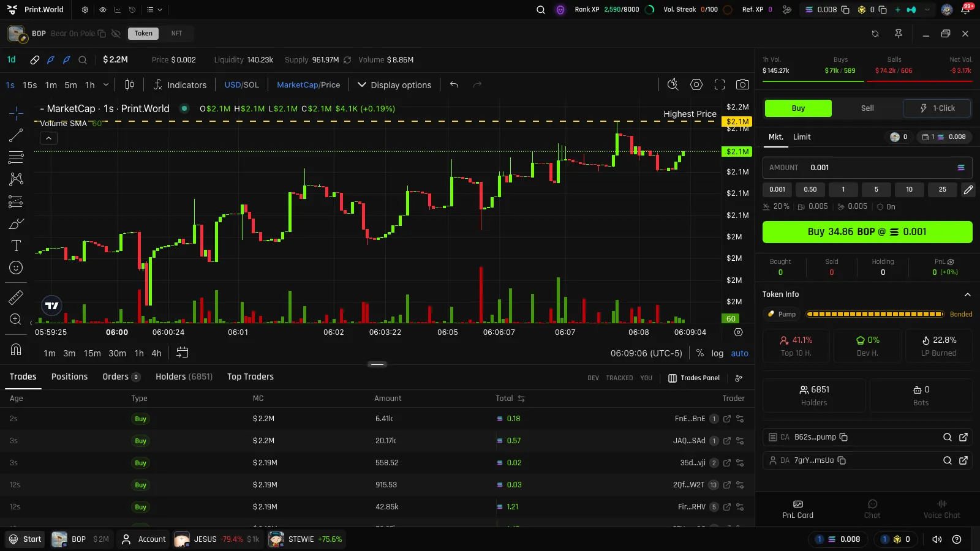Open the token link chain icon
Viewport: 980px width, 551px height.
[35, 60]
